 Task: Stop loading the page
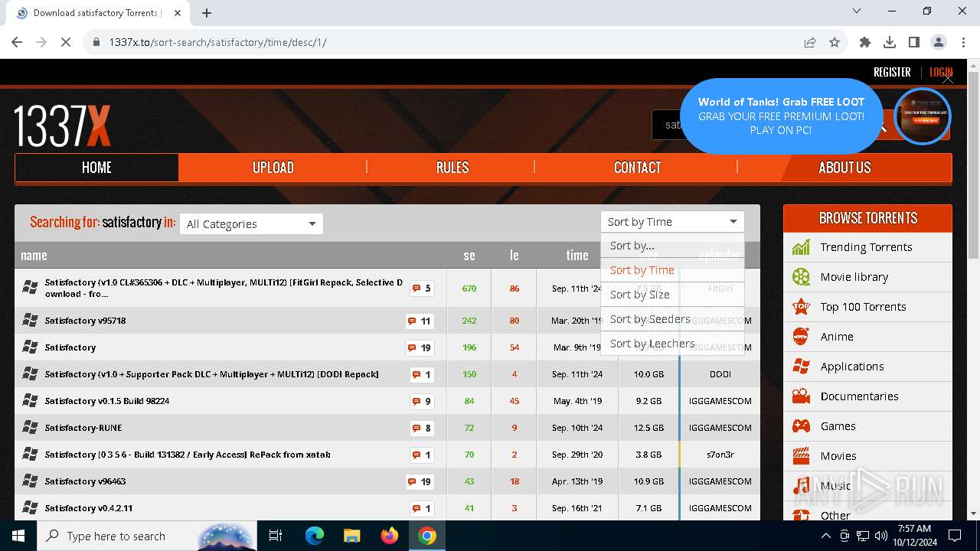pyautogui.click(x=66, y=42)
